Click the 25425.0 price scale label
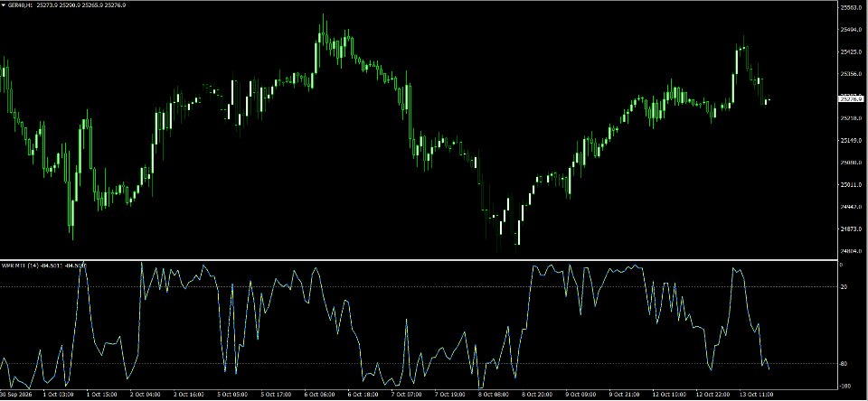Viewport: 868px width, 401px height. (852, 52)
